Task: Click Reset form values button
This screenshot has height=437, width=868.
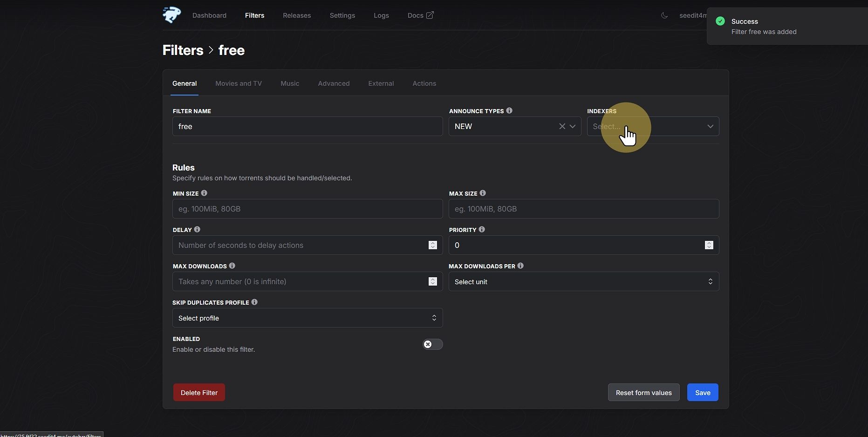Action: 644,393
